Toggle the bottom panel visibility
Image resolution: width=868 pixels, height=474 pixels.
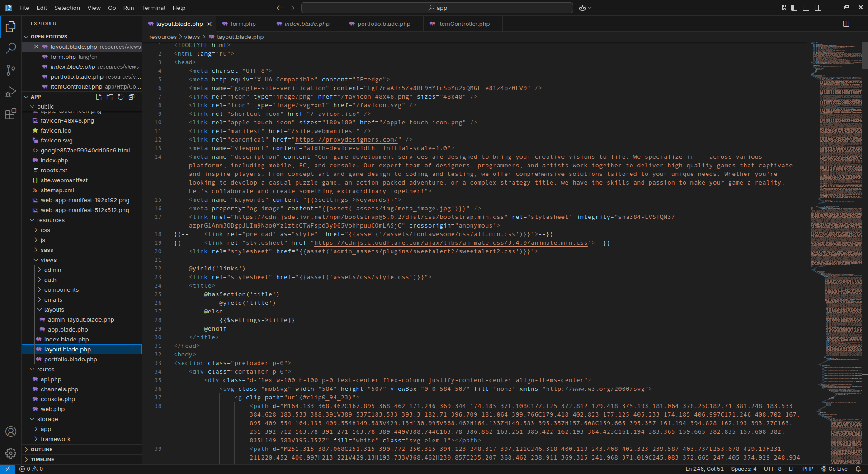click(806, 8)
